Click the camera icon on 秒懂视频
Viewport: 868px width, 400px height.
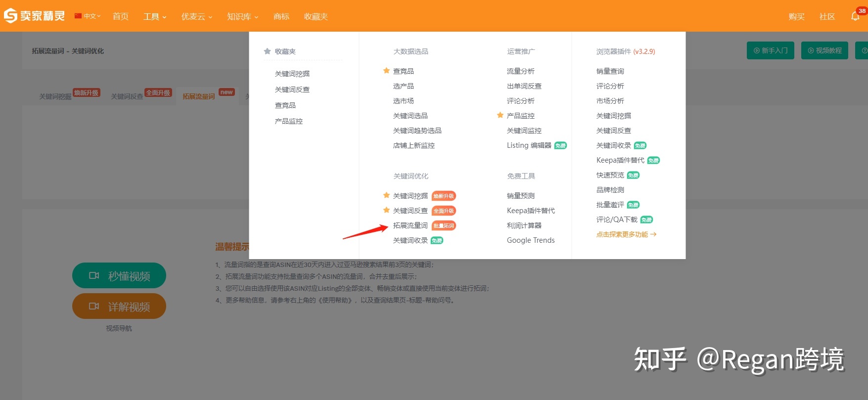pyautogui.click(x=94, y=275)
